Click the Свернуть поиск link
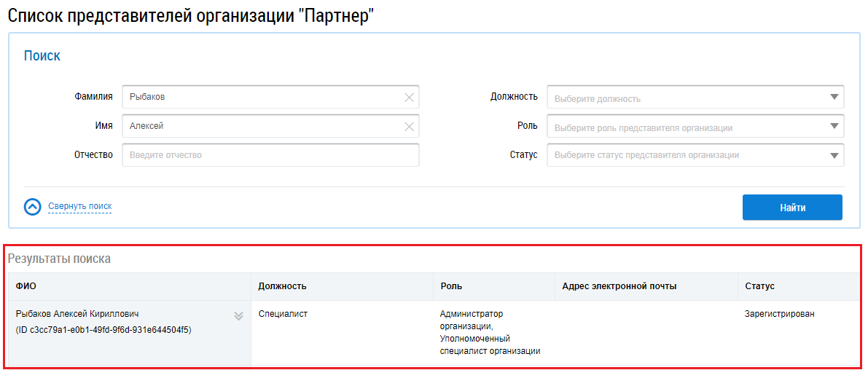The image size is (868, 370). pos(80,207)
